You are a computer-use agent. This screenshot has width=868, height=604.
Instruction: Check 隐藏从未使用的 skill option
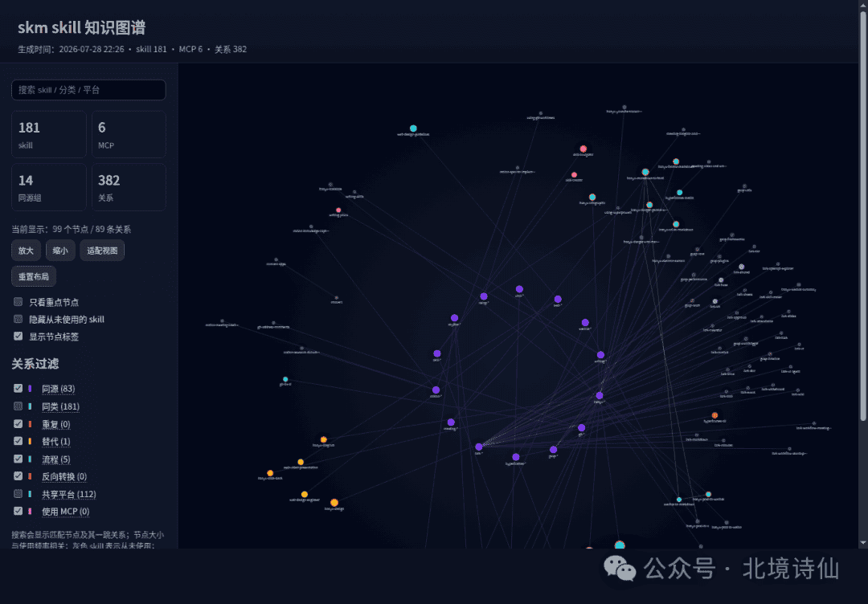tap(18, 319)
